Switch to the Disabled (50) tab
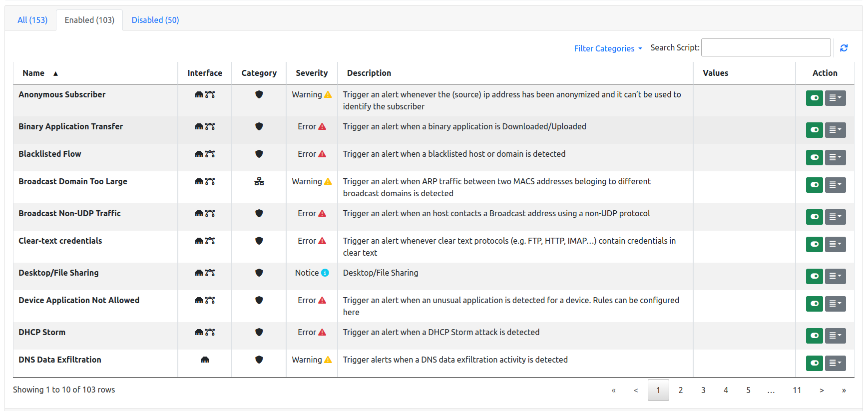The width and height of the screenshot is (868, 411). pyautogui.click(x=155, y=20)
